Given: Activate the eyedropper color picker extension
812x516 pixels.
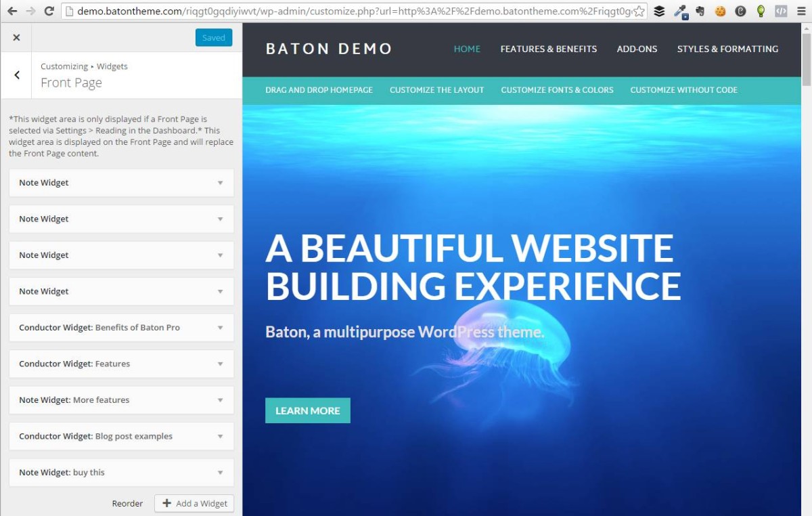Looking at the screenshot, I should click(680, 11).
